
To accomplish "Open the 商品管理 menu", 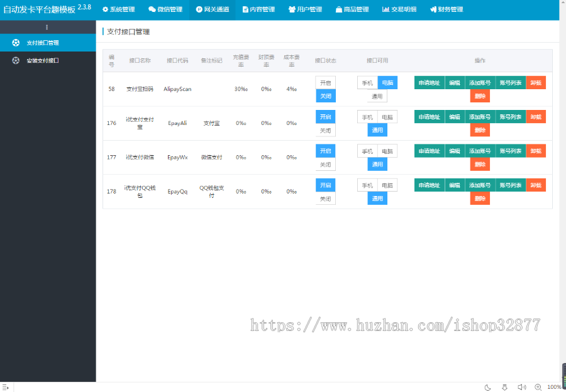I will (x=352, y=9).
